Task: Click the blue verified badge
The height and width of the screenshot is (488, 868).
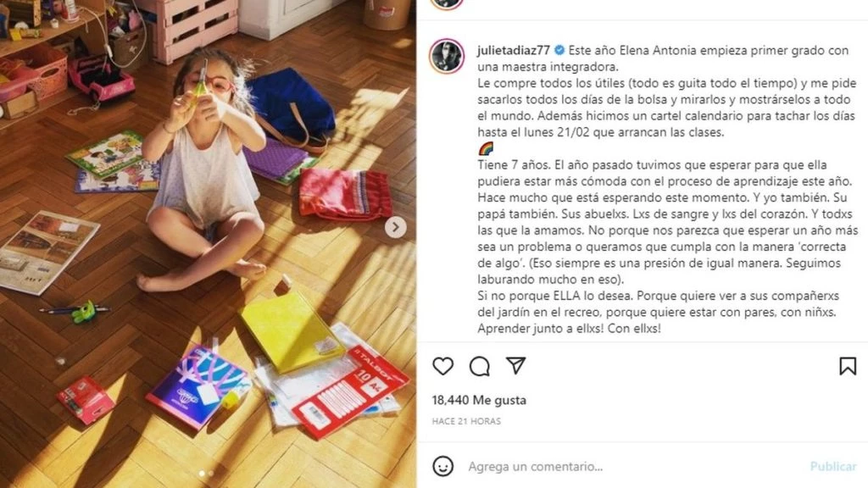Action: [559, 50]
